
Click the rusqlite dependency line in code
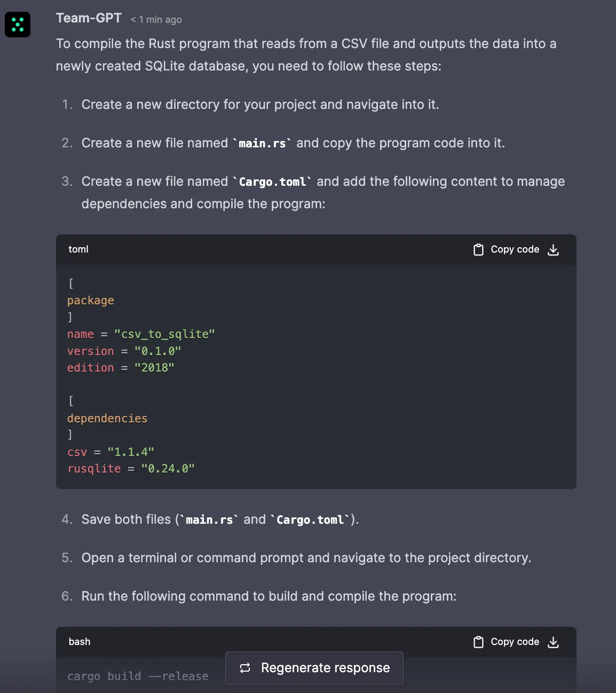tap(130, 468)
